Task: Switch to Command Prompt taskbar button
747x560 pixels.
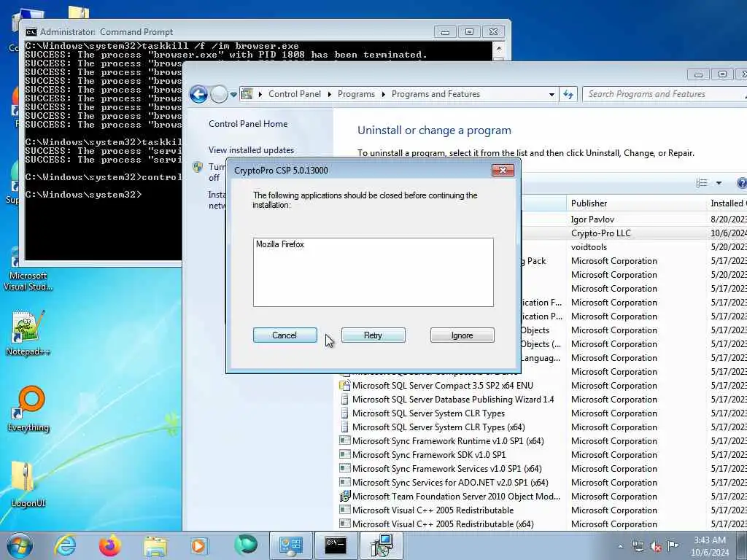Action: tap(336, 545)
